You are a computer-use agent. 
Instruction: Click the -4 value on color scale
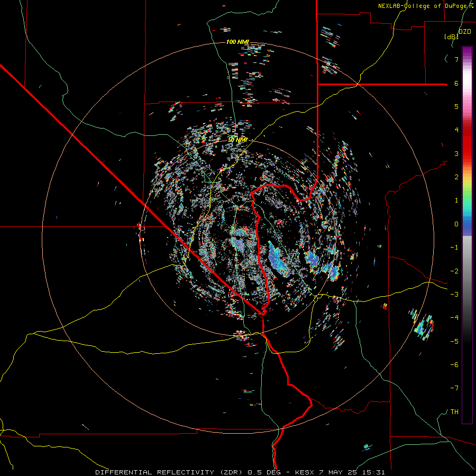[454, 318]
